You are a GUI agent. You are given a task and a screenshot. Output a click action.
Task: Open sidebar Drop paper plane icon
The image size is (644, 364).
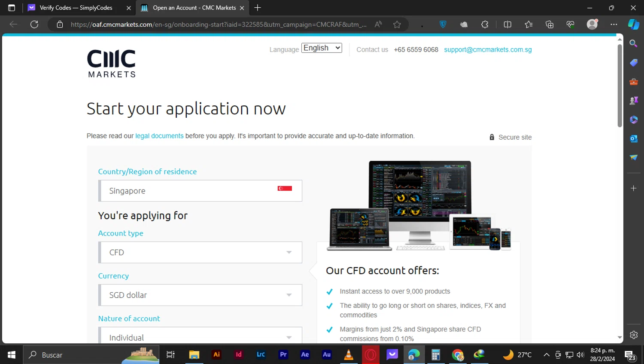point(633,157)
